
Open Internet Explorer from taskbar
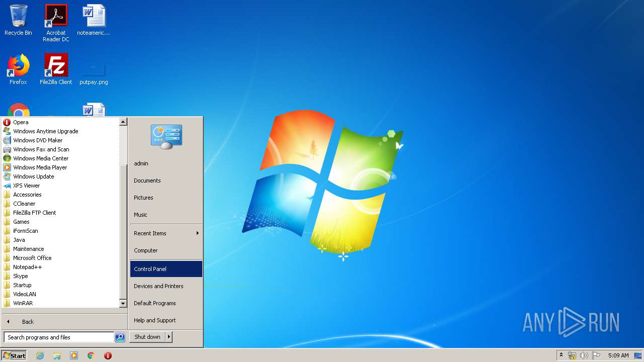[x=40, y=355]
